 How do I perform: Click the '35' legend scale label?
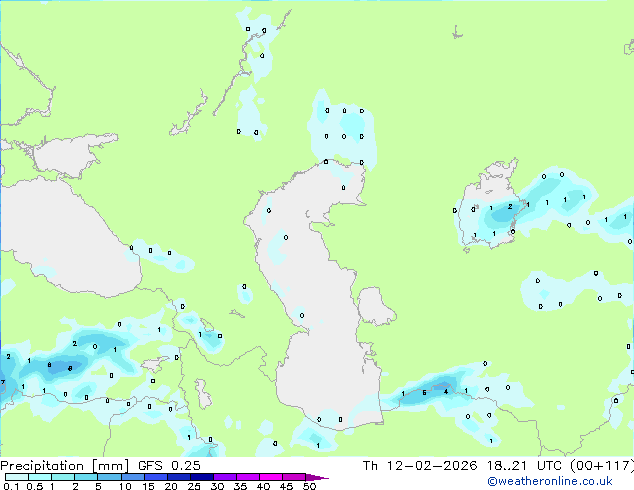[x=240, y=486]
